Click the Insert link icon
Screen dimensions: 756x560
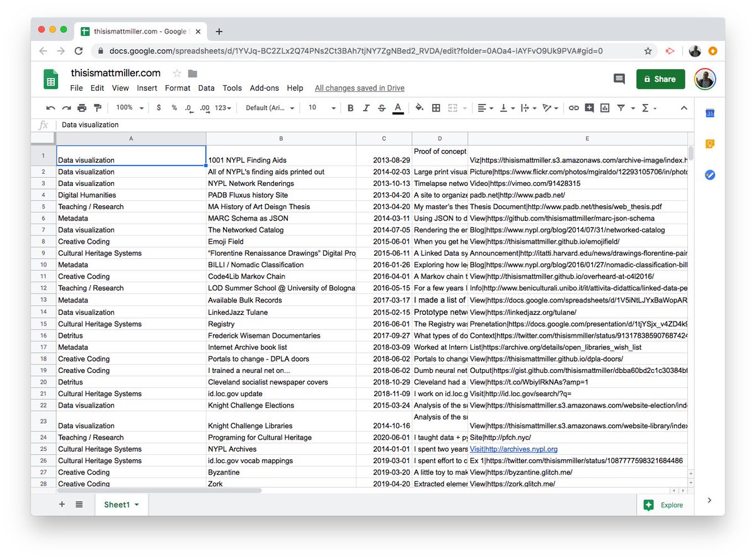[x=573, y=108]
